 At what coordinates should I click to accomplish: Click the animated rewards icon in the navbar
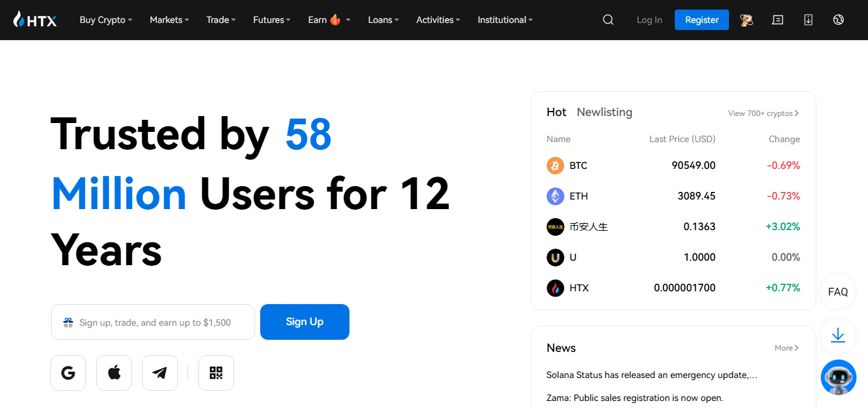pyautogui.click(x=746, y=20)
